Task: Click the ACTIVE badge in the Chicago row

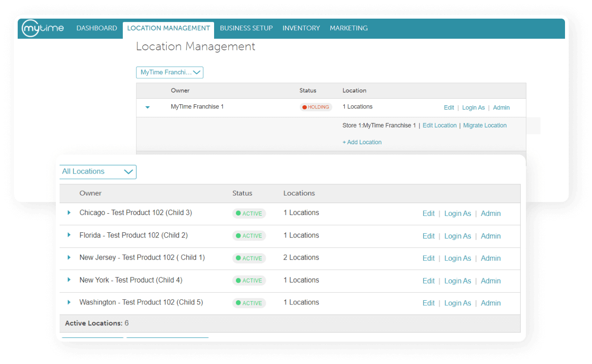Action: [x=249, y=214]
